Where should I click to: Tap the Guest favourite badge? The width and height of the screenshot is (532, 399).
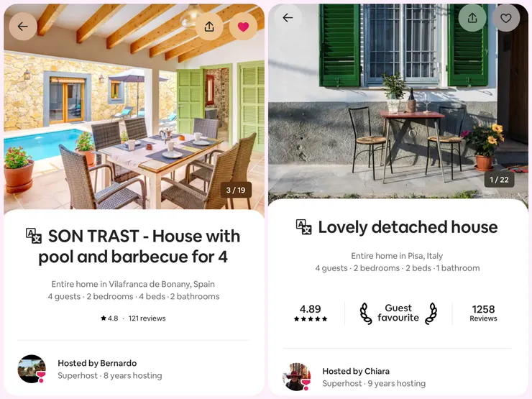[398, 313]
